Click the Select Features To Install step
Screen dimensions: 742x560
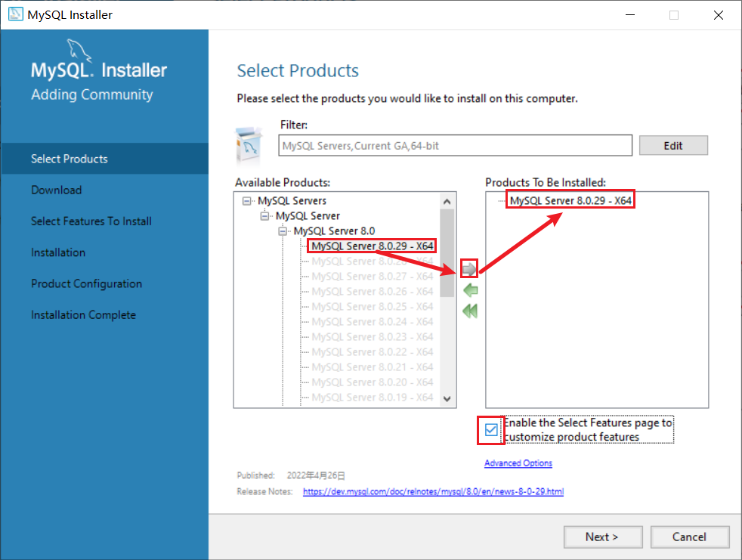tap(91, 221)
